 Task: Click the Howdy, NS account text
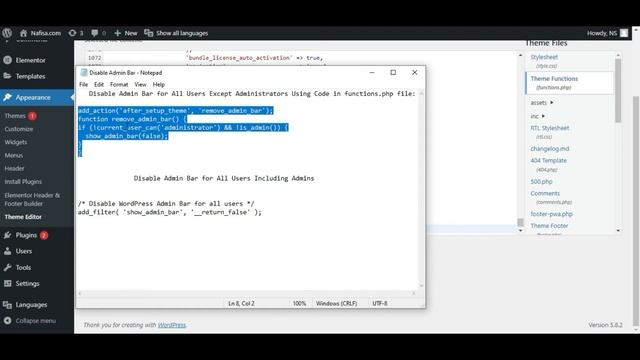(x=602, y=33)
